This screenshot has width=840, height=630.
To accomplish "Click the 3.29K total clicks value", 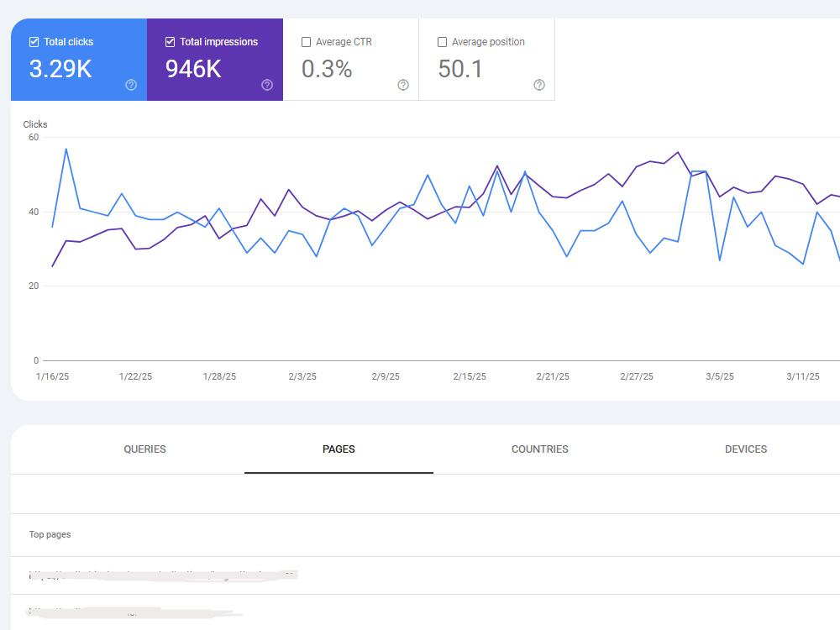I will pyautogui.click(x=60, y=69).
